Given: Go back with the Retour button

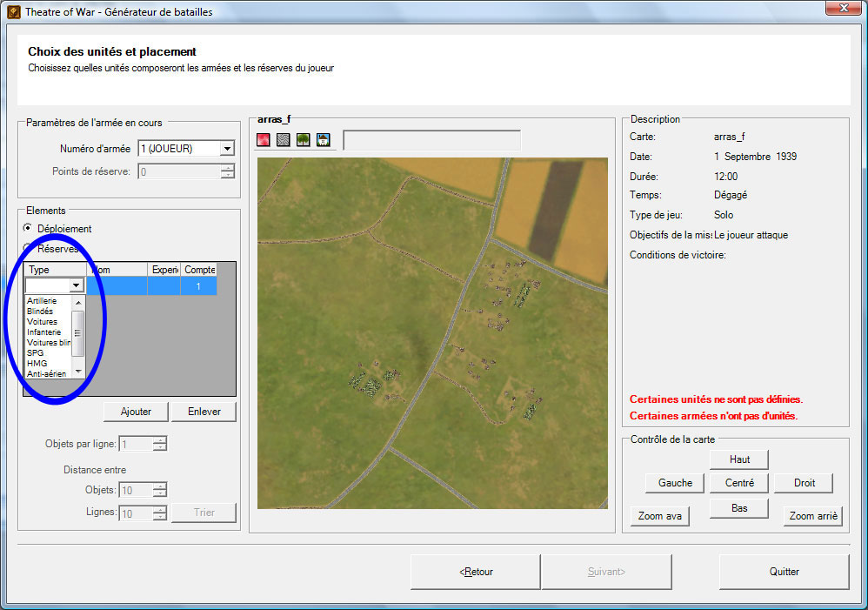Looking at the screenshot, I should click(476, 572).
